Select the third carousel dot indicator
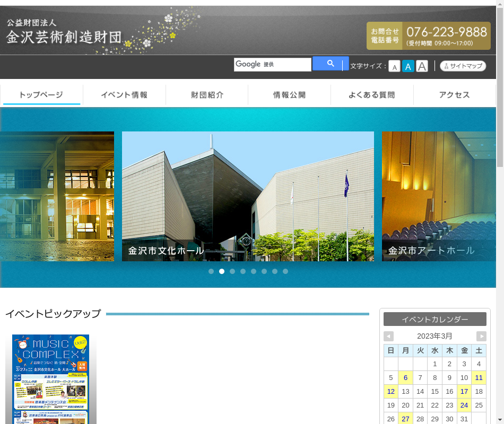This screenshot has width=504, height=424. (x=232, y=271)
